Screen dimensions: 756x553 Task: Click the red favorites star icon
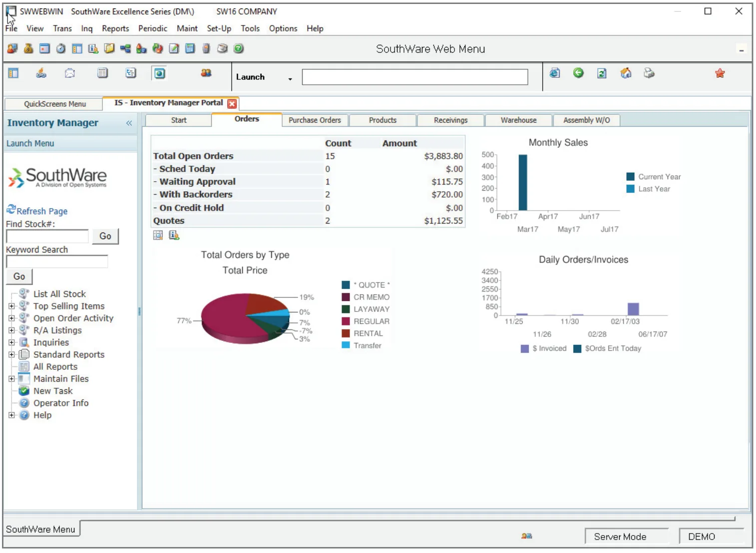tap(720, 73)
